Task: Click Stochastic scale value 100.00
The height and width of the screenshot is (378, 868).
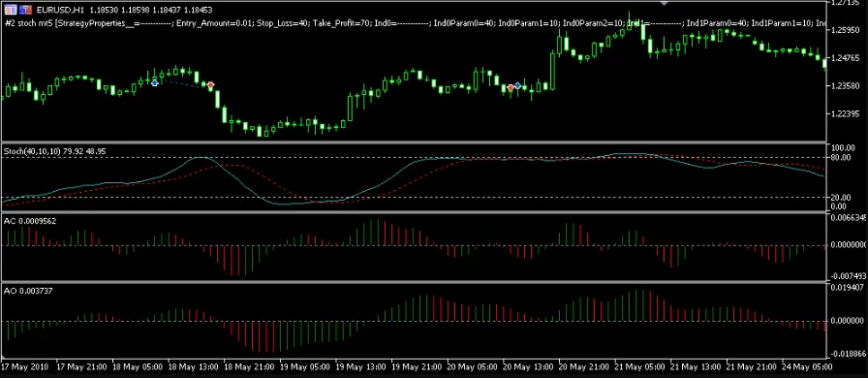Action: 844,148
